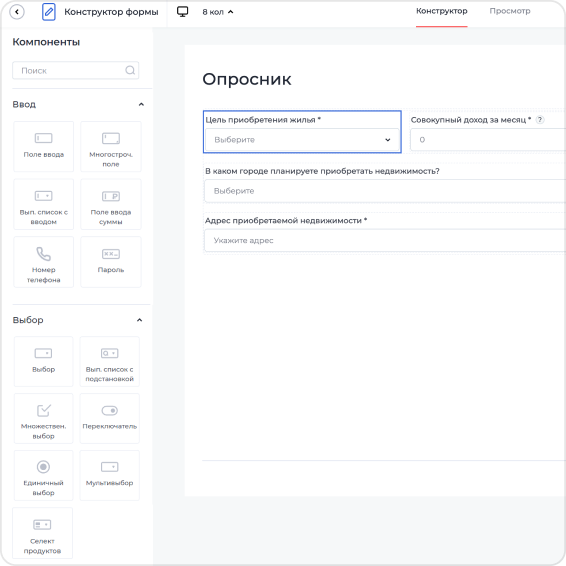566x566 pixels.
Task: Click the Укажите адрес input field
Action: pos(385,240)
